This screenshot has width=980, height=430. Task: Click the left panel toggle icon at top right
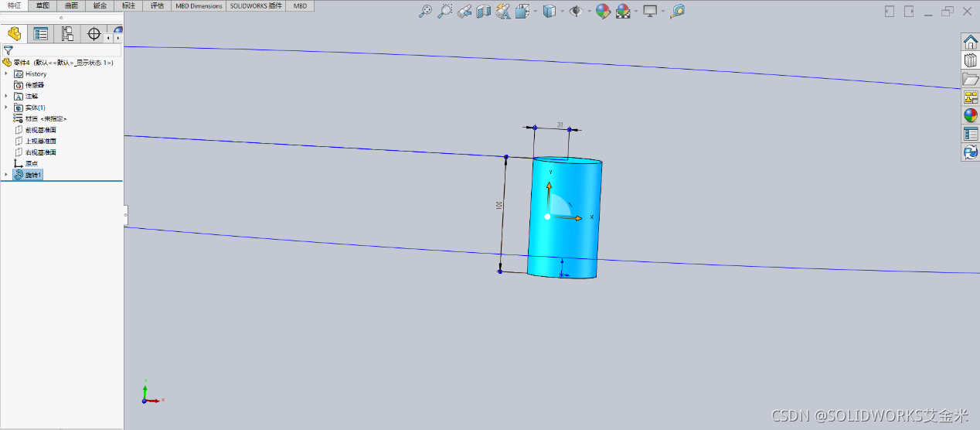890,12
